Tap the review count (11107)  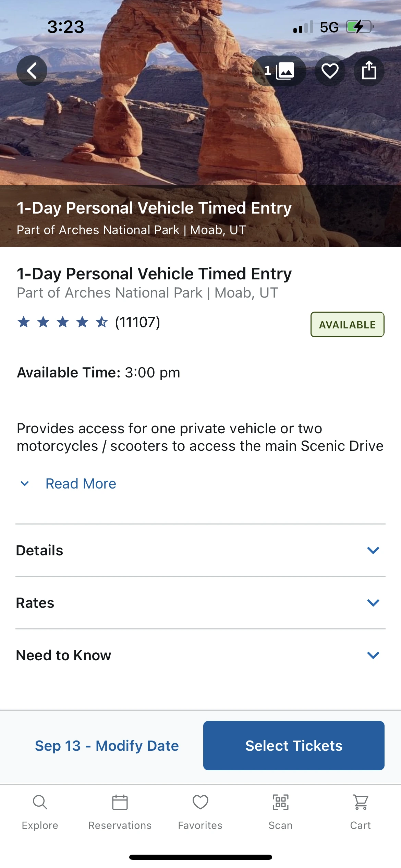click(x=137, y=322)
